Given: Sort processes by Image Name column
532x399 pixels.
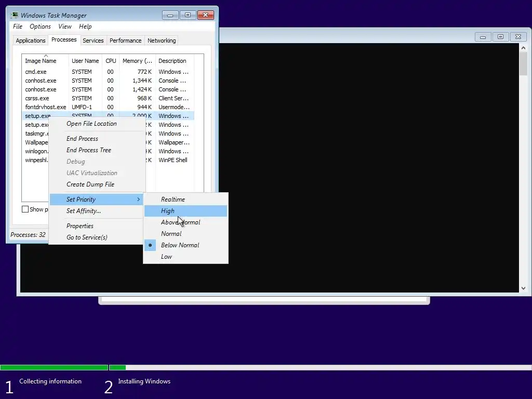Looking at the screenshot, I should pyautogui.click(x=45, y=61).
